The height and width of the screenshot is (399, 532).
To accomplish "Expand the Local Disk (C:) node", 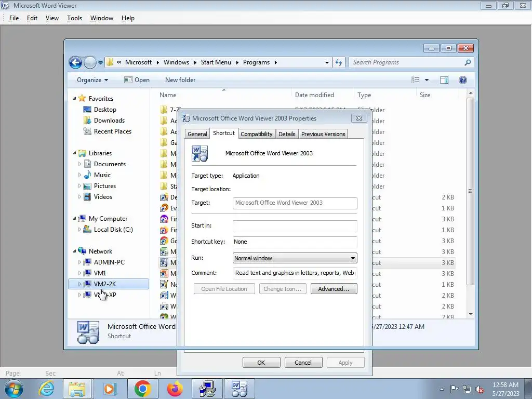I will pyautogui.click(x=79, y=230).
